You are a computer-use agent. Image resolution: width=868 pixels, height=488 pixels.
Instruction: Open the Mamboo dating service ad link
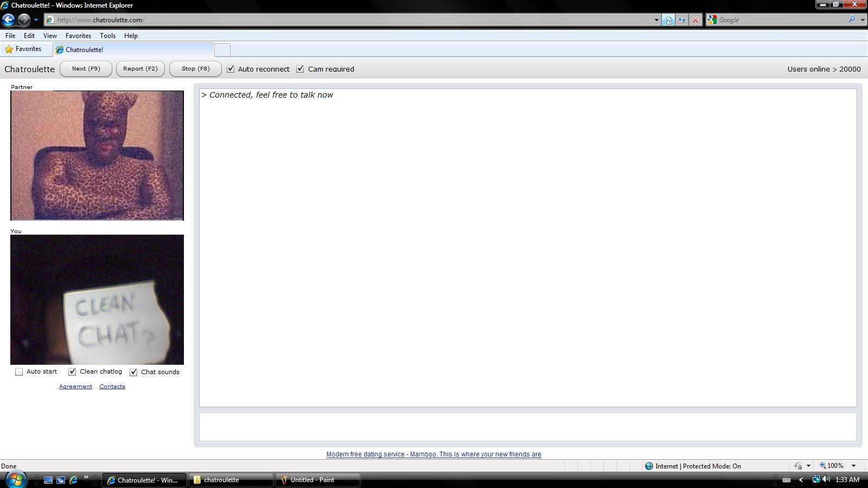(434, 454)
